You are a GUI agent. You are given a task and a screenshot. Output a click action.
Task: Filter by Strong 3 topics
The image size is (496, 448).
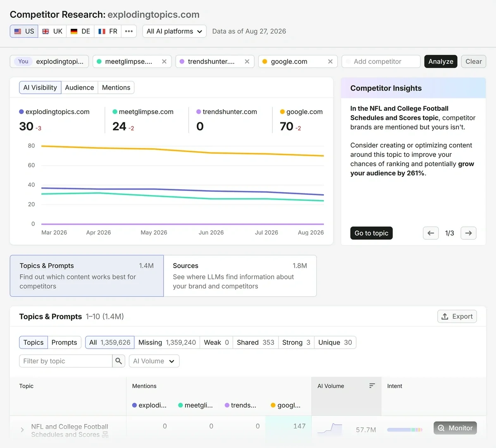pos(296,343)
